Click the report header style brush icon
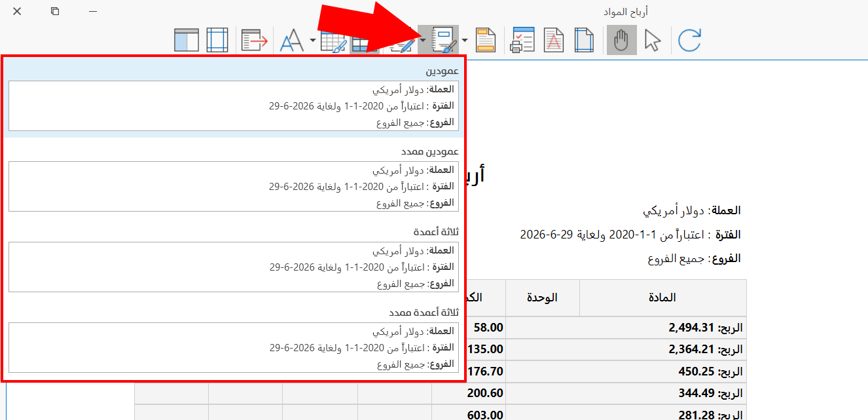This screenshot has width=868, height=420. [x=444, y=40]
